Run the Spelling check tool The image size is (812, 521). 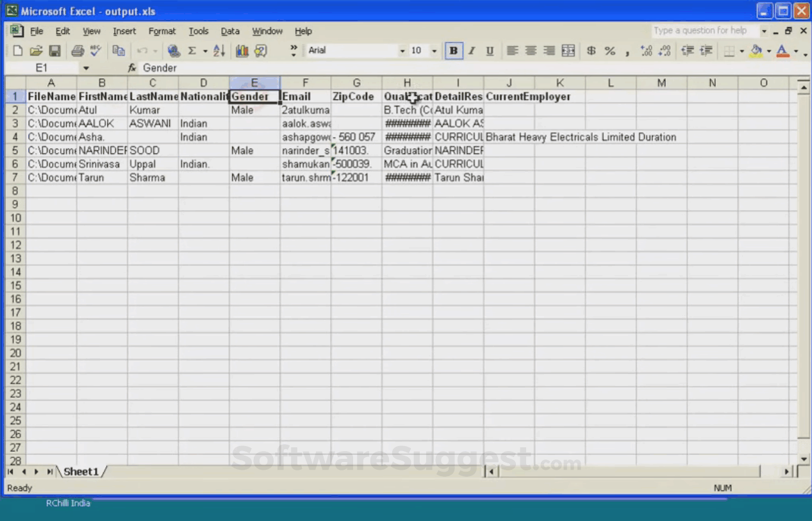click(95, 51)
